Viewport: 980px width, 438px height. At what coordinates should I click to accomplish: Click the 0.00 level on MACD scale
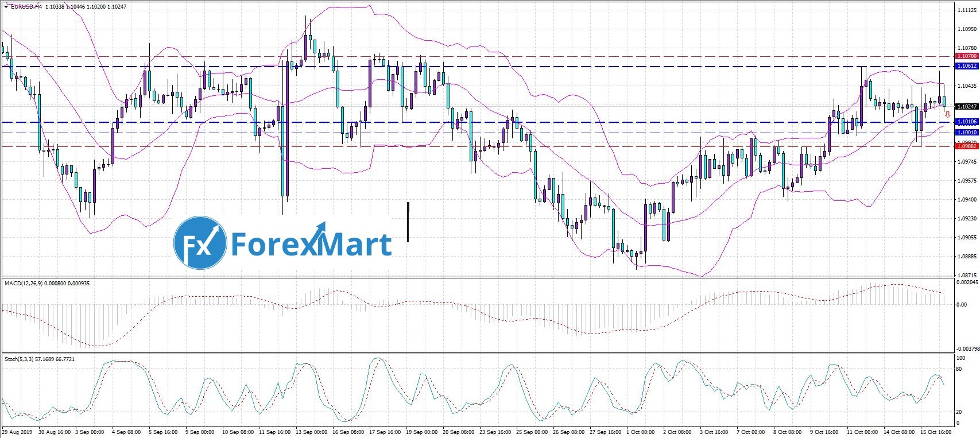[961, 305]
